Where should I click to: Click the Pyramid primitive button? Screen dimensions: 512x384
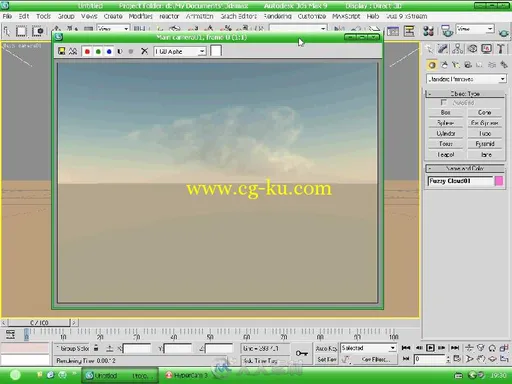(485, 144)
